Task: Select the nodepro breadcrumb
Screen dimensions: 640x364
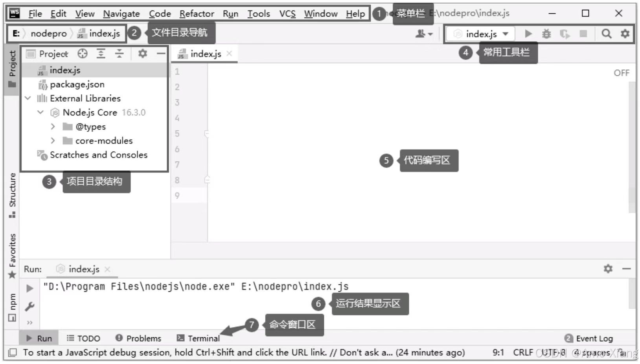Action: (x=49, y=33)
